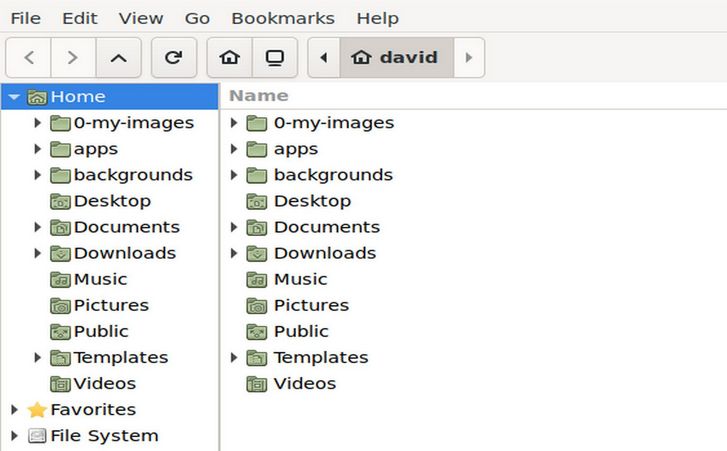Open the View menu
The width and height of the screenshot is (727, 451).
[x=141, y=18]
